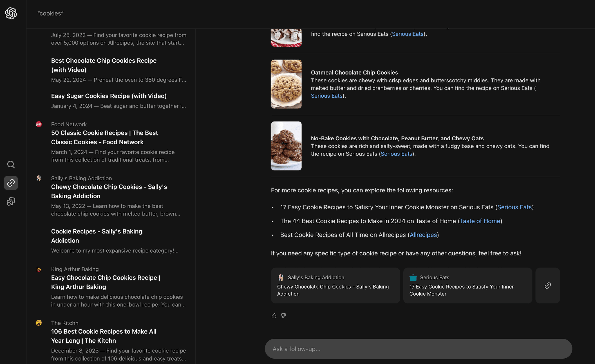
Task: Select the Chewy Chocolate Chip Cookies card
Action: coord(334,285)
